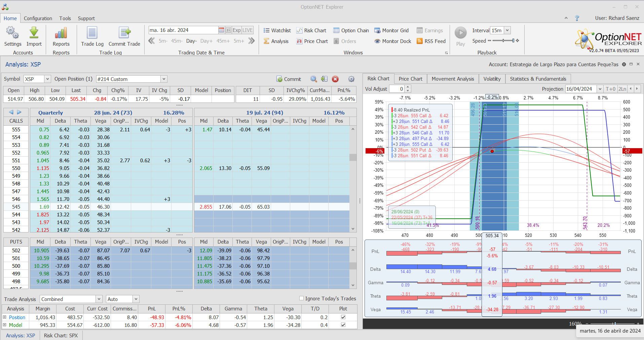This screenshot has width=644, height=340.
Task: Uncheck Plot checkbox for Position row
Action: [x=343, y=317]
